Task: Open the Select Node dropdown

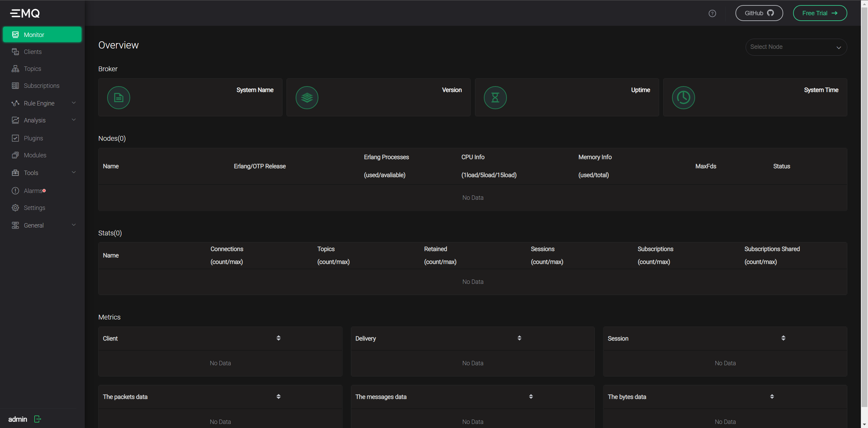Action: point(796,47)
